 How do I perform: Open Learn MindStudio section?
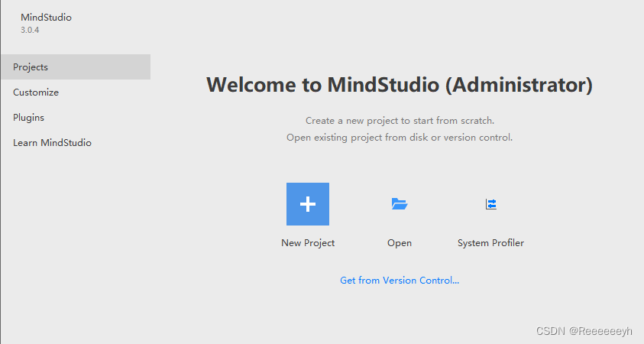52,143
